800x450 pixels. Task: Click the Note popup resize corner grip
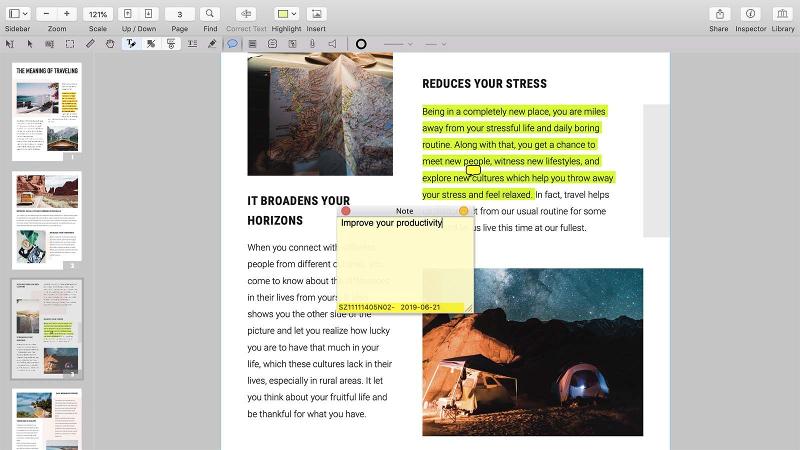click(x=468, y=308)
